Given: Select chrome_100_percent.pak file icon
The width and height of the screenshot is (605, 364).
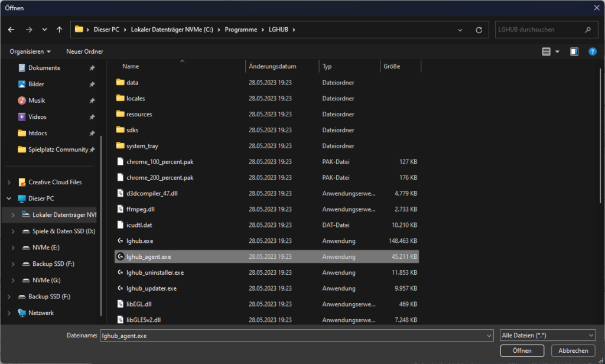Looking at the screenshot, I should tap(121, 161).
